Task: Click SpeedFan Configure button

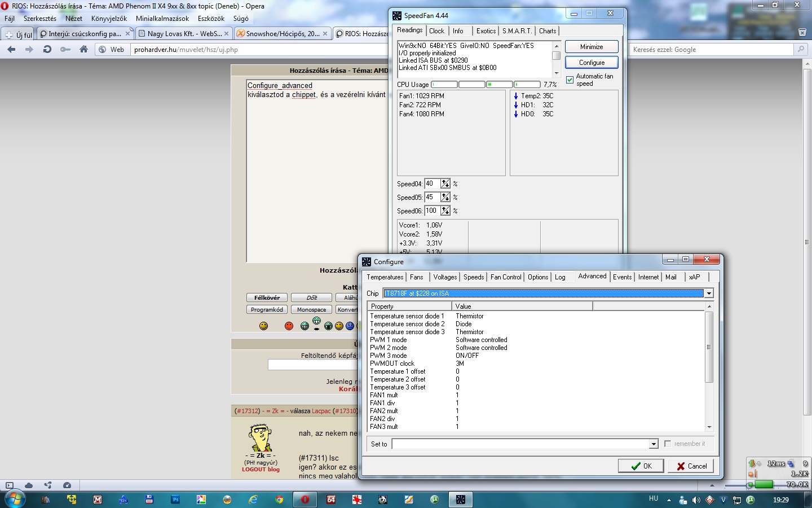Action: 592,63
